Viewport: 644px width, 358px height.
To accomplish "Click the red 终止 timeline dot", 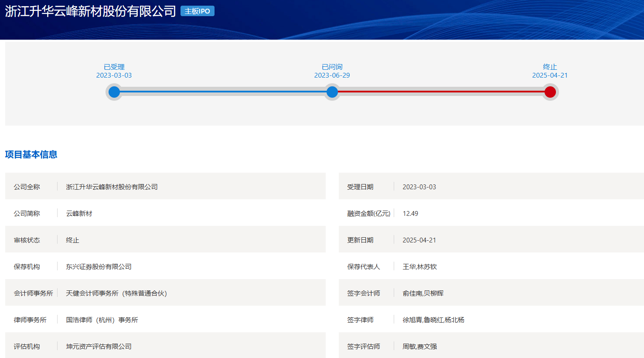I will point(550,92).
